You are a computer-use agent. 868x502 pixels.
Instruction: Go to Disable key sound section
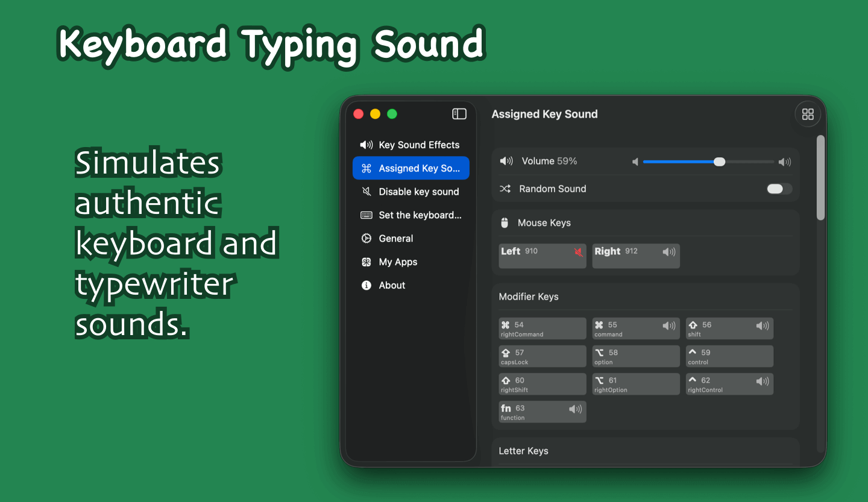tap(411, 192)
